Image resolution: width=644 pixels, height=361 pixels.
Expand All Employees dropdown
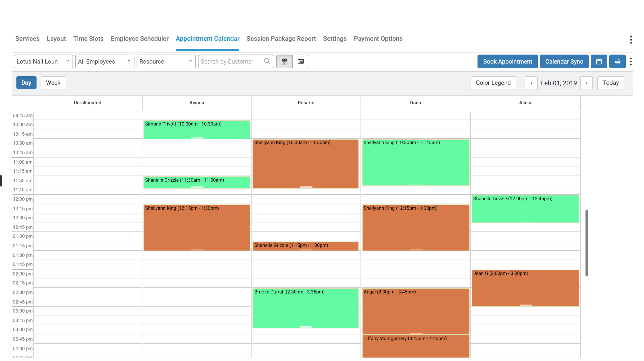tap(105, 61)
